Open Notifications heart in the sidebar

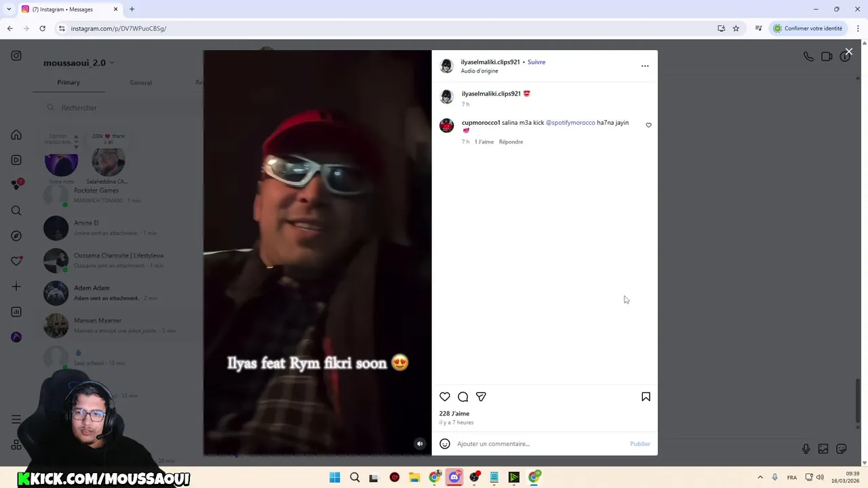[17, 261]
